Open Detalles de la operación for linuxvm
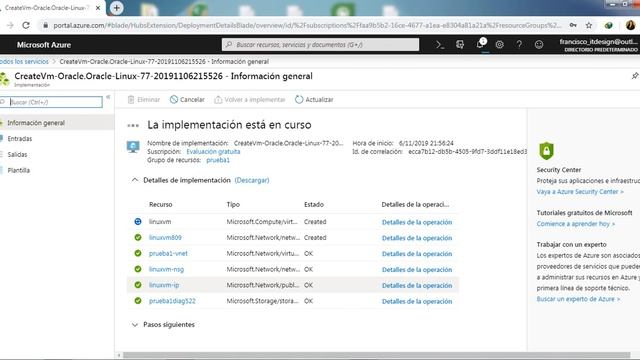This screenshot has height=360, width=640. tap(417, 222)
